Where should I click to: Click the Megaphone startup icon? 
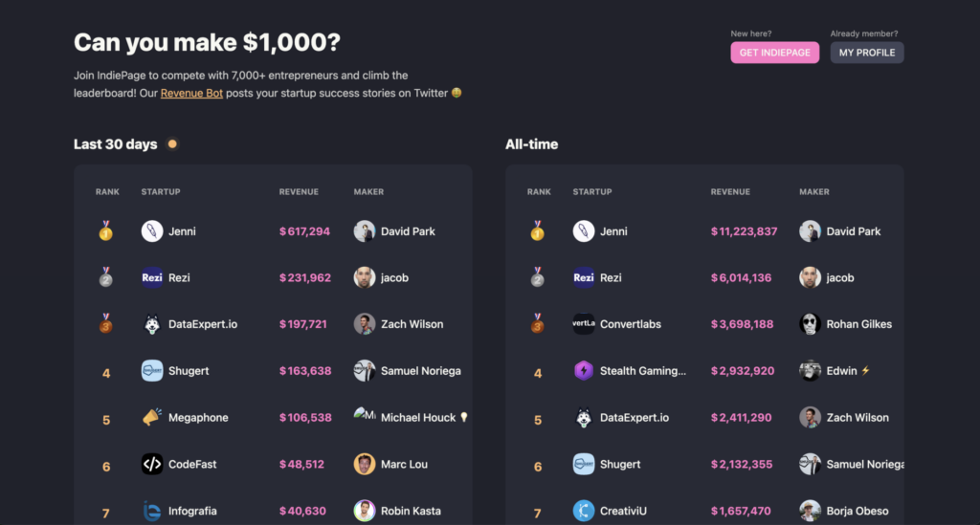tap(152, 417)
